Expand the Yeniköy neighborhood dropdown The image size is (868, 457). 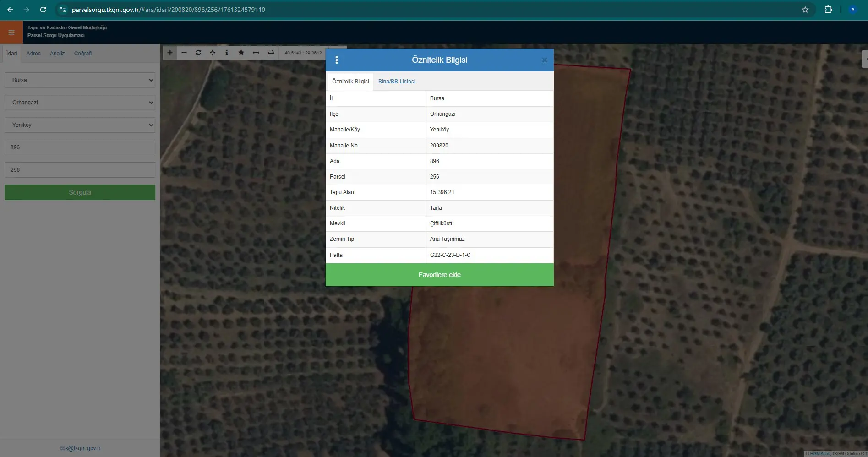point(80,125)
